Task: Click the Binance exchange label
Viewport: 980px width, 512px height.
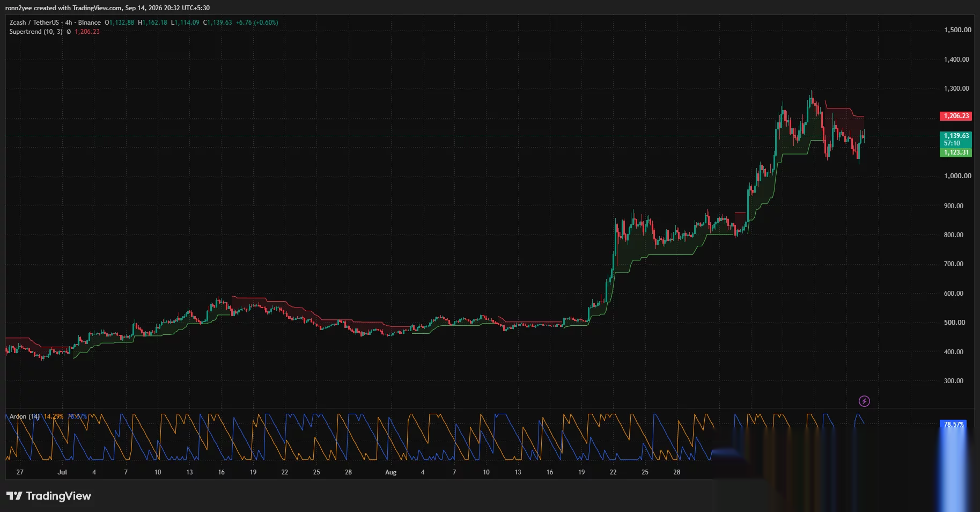Action: point(89,23)
